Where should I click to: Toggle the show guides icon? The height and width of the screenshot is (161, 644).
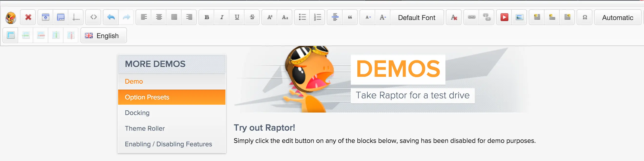76,17
